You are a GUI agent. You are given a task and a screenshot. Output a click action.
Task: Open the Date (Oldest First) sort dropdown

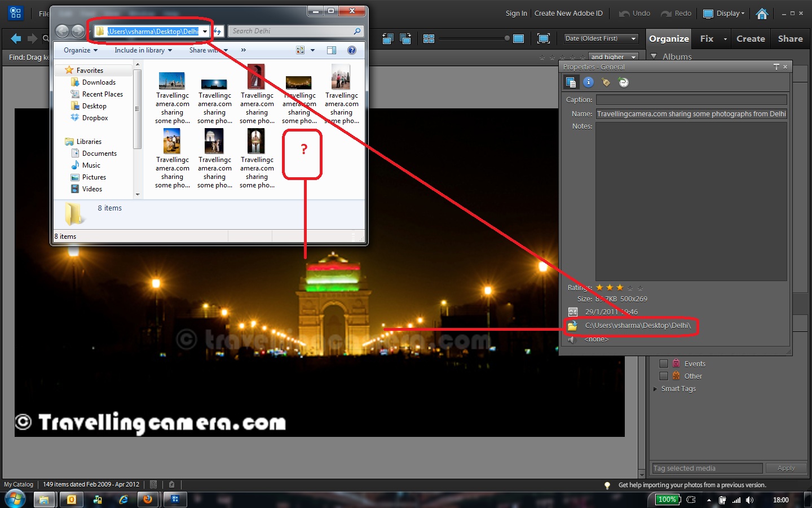tap(600, 38)
